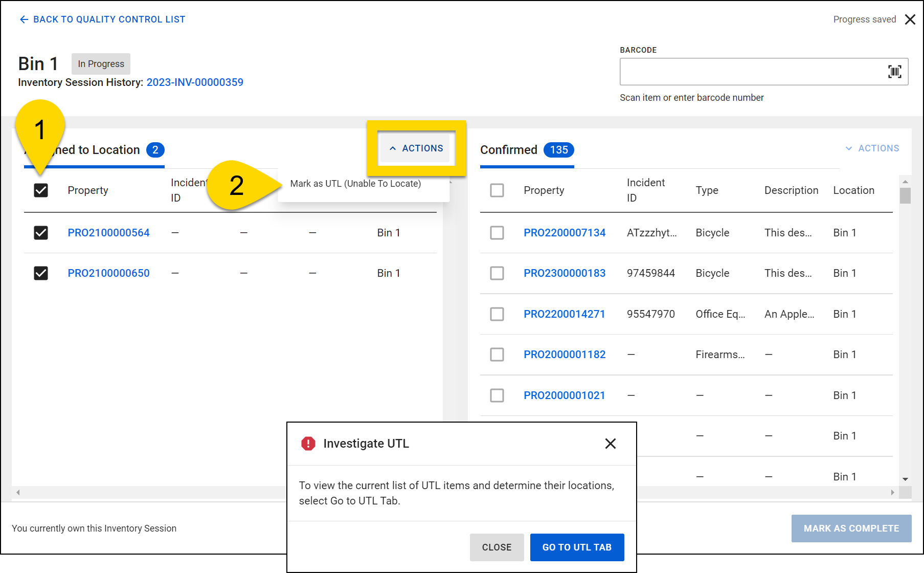Click the back arrow beside Quality Control List
The image size is (924, 573).
(x=24, y=19)
